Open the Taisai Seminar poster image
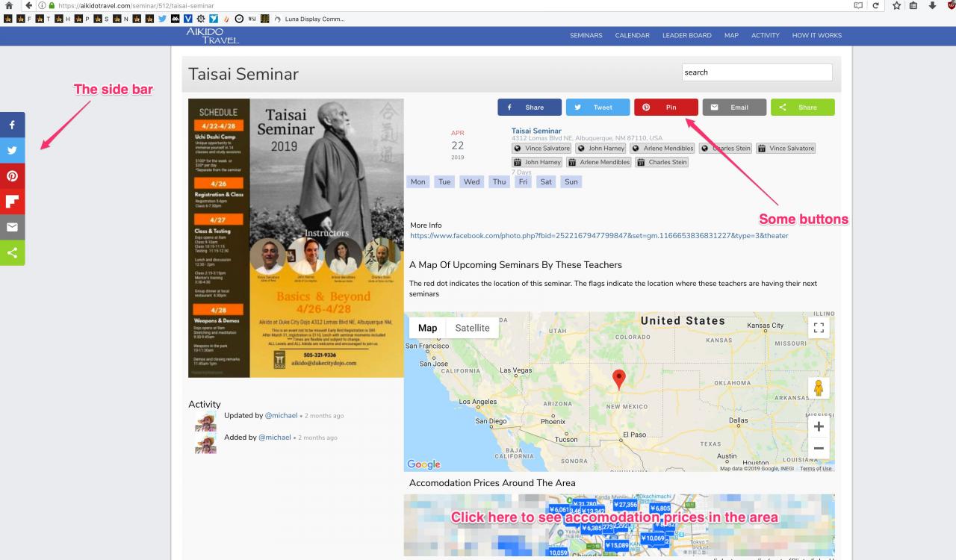 pyautogui.click(x=295, y=237)
